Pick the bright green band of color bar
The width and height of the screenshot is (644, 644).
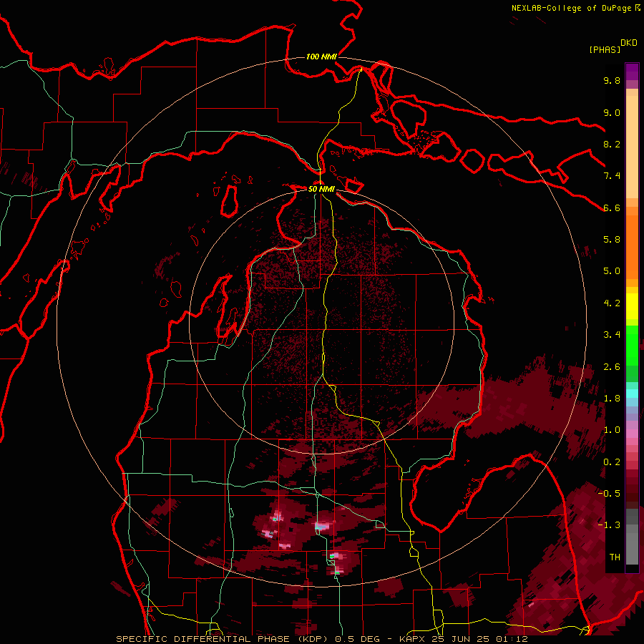632,345
